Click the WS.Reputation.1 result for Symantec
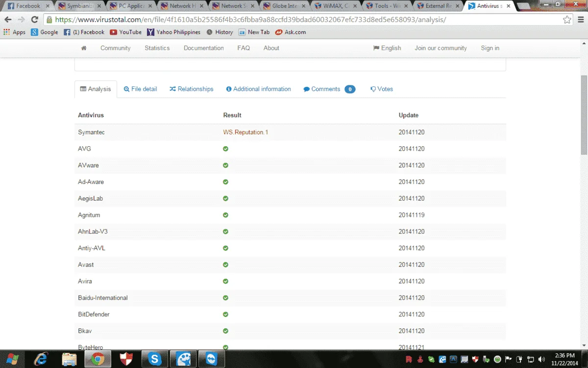This screenshot has height=368, width=588. [x=245, y=132]
